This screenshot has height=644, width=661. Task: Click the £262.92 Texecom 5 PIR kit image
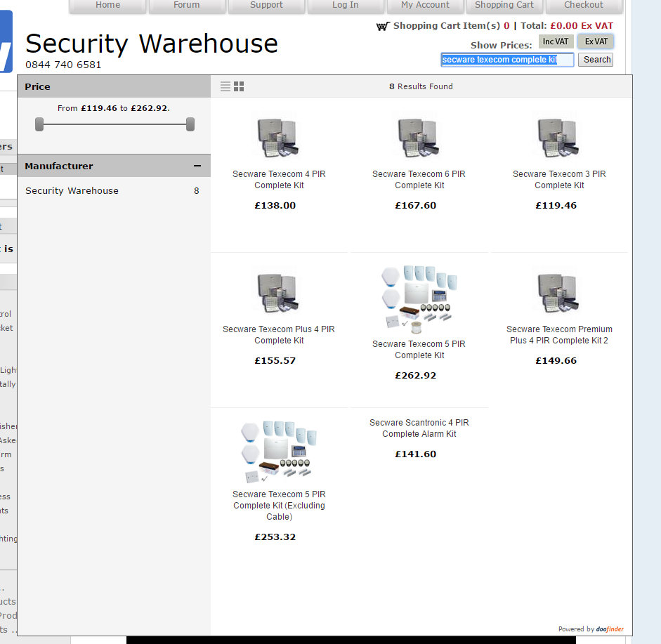pyautogui.click(x=419, y=299)
